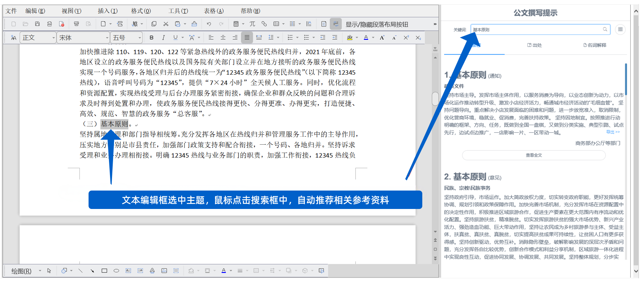Open the Fontwork text art tool
Screen dimensions: 644x288
152,271
